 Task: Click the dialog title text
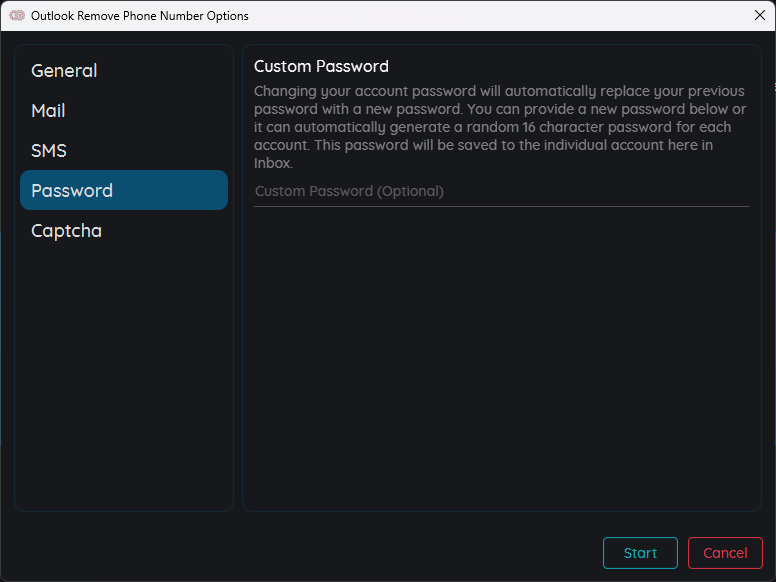click(140, 16)
